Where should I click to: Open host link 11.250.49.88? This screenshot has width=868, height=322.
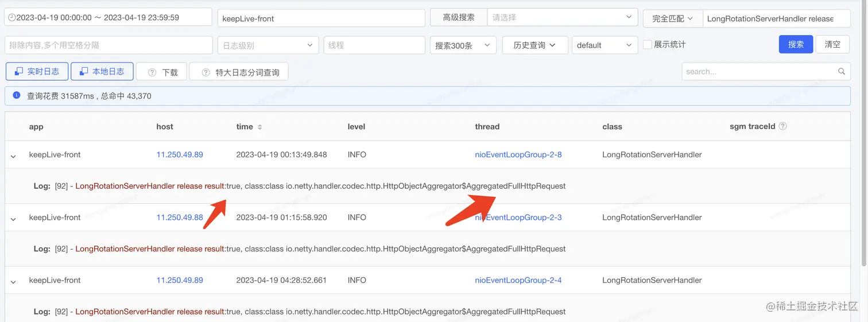pyautogui.click(x=180, y=218)
